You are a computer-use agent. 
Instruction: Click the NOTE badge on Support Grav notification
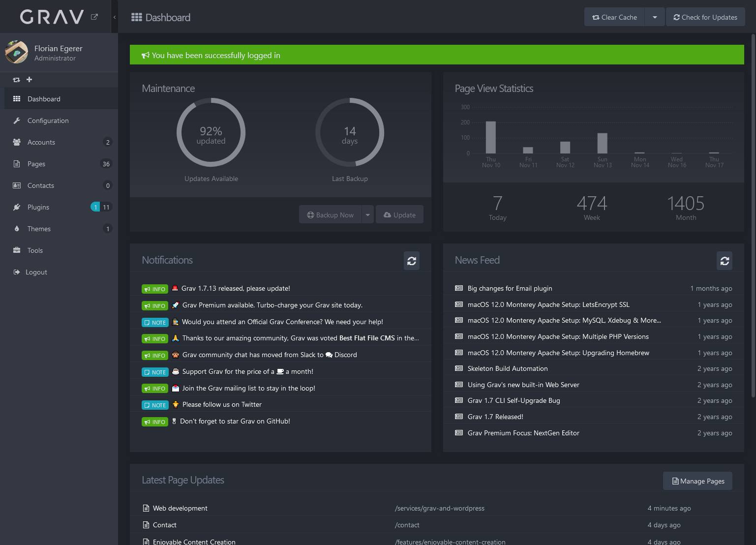[x=155, y=372]
